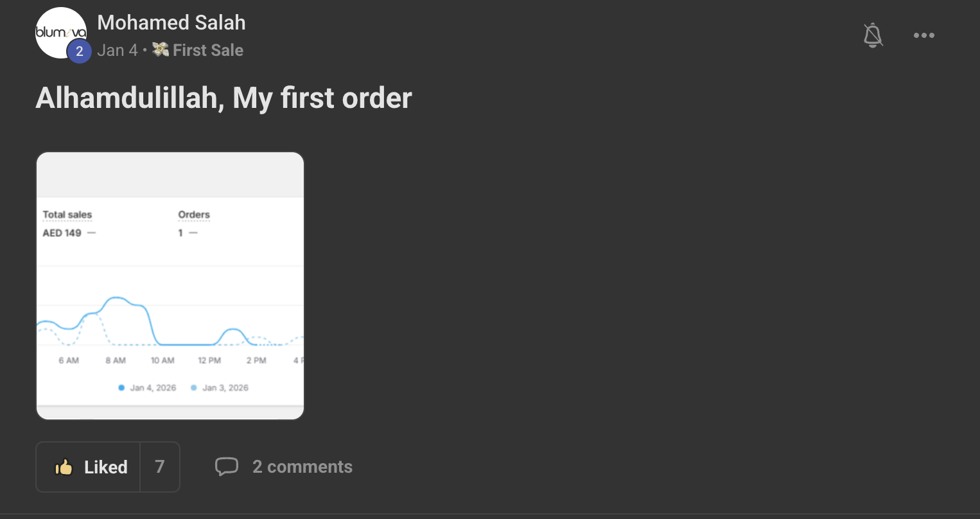Open the three-dot post options menu
Viewport: 980px width, 519px height.
coord(923,35)
